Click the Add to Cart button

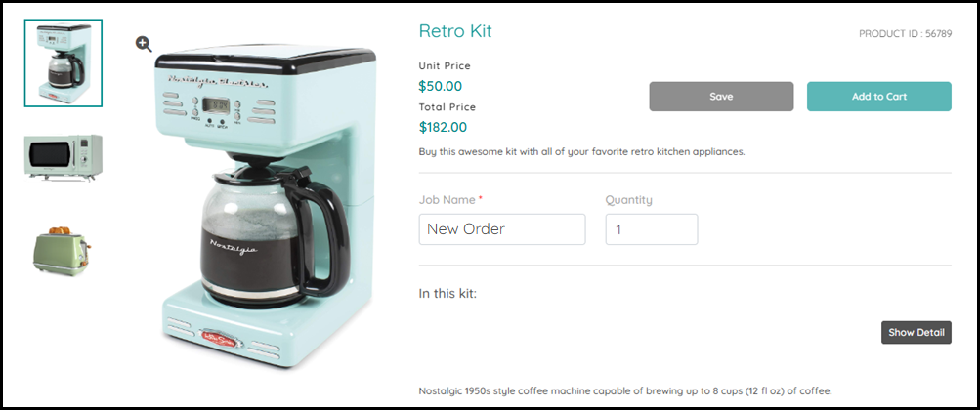click(x=878, y=97)
